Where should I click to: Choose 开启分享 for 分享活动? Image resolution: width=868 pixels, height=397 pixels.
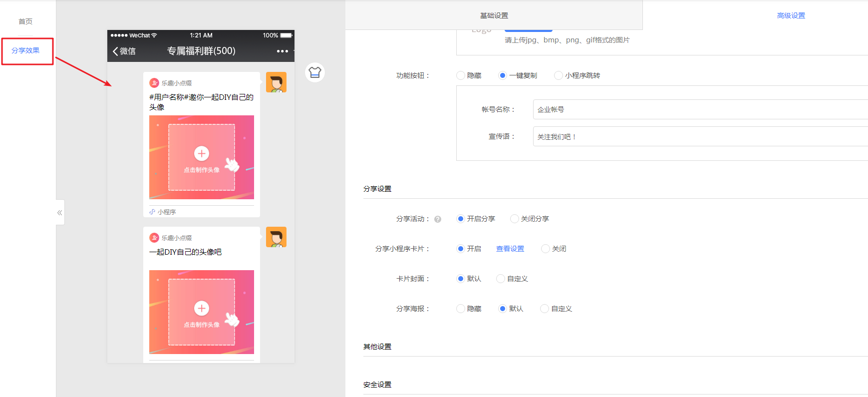(x=461, y=219)
